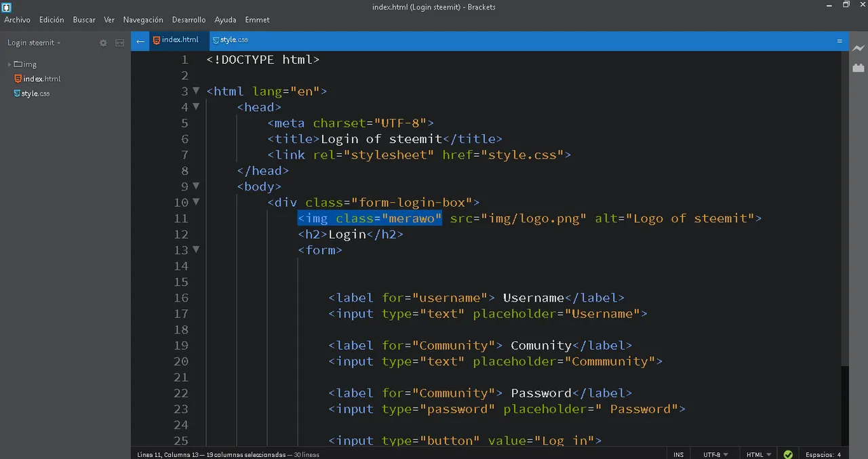Collapse the div fold on line 10
868x459 pixels.
click(x=196, y=201)
